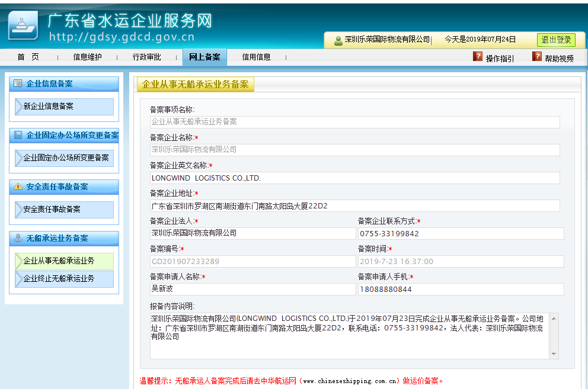Click the 备案企业英文名称 field with LONGWIND

point(354,178)
